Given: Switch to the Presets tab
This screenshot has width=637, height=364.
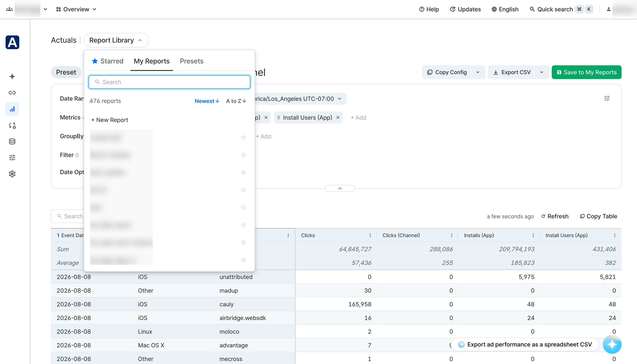Looking at the screenshot, I should pos(192,61).
